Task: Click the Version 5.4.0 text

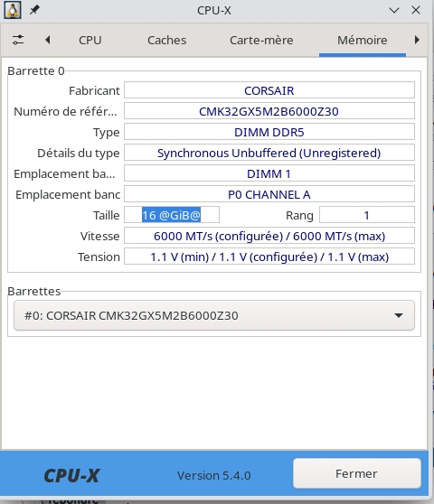Action: pyautogui.click(x=214, y=475)
